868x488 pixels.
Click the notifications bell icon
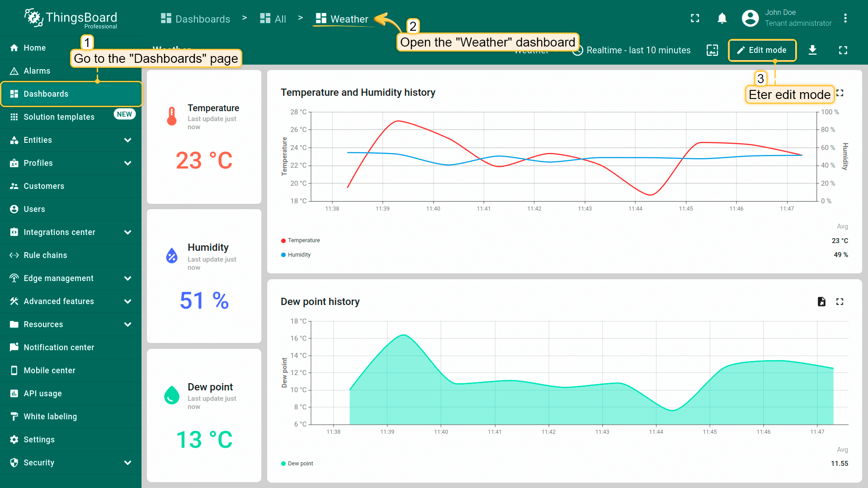pos(722,19)
